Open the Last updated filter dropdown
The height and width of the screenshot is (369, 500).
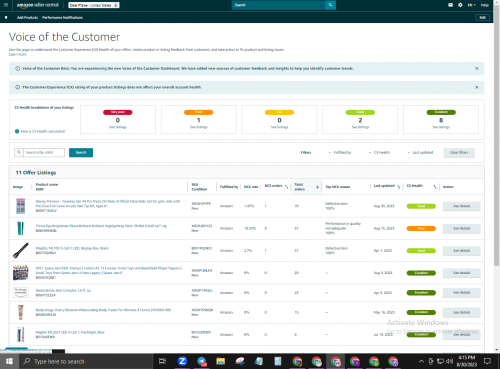click(420, 152)
